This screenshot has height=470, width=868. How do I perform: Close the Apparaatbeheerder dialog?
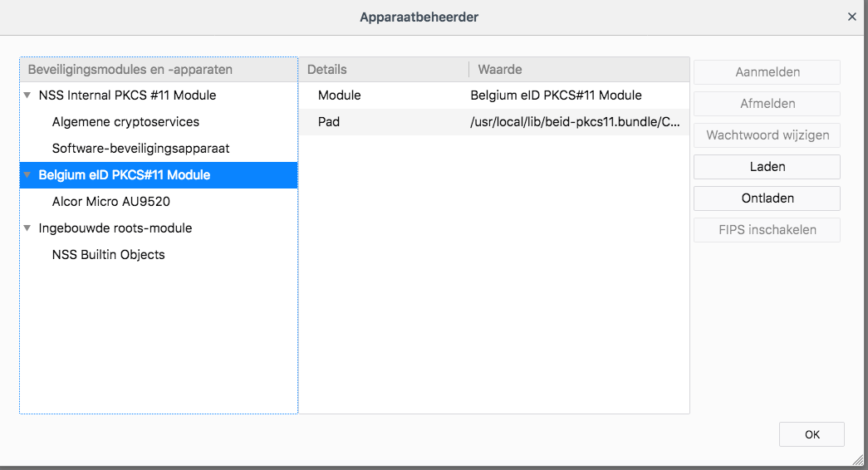[x=851, y=17]
